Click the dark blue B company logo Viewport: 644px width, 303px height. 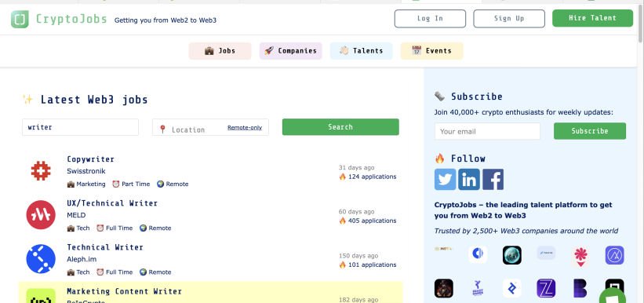pyautogui.click(x=580, y=288)
